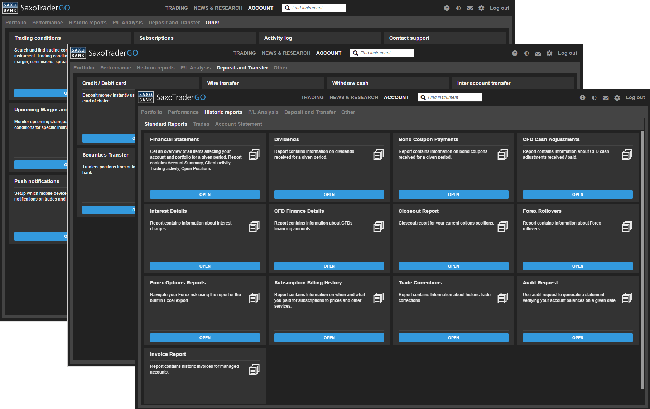Viewport: 650px width, 409px height.
Task: Click the Financial Statement report icon
Action: 252,155
